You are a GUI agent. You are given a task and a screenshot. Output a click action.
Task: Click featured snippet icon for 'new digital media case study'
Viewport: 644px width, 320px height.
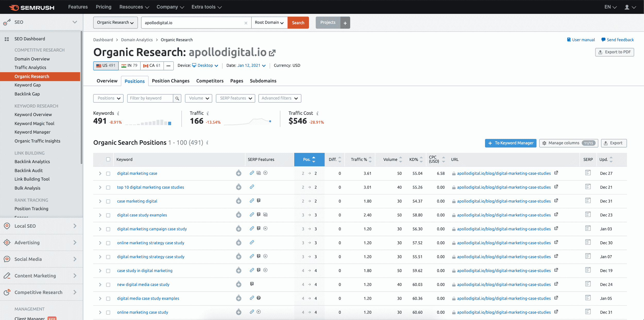(x=252, y=284)
